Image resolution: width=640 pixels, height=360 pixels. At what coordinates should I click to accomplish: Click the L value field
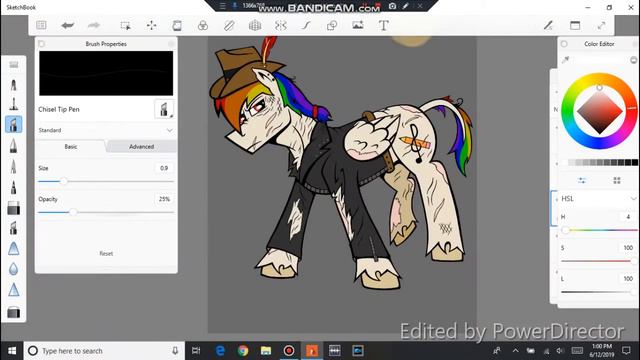tap(628, 279)
